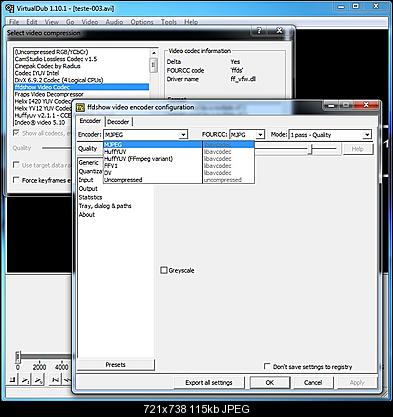393x417 pixels.
Task: Select Codec IYUV Intel in codec list
Action: pyautogui.click(x=81, y=73)
